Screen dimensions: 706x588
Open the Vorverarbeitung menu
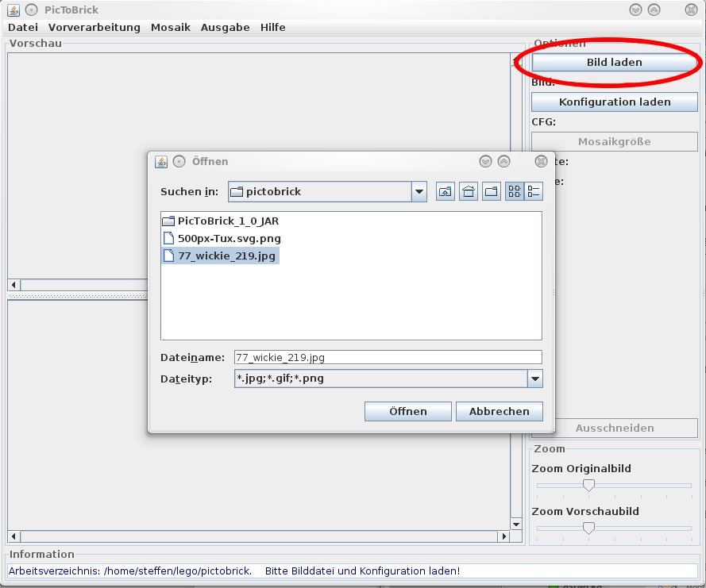(x=94, y=28)
